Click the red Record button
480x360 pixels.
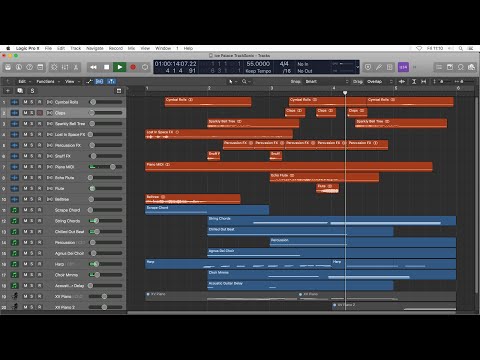pyautogui.click(x=133, y=67)
